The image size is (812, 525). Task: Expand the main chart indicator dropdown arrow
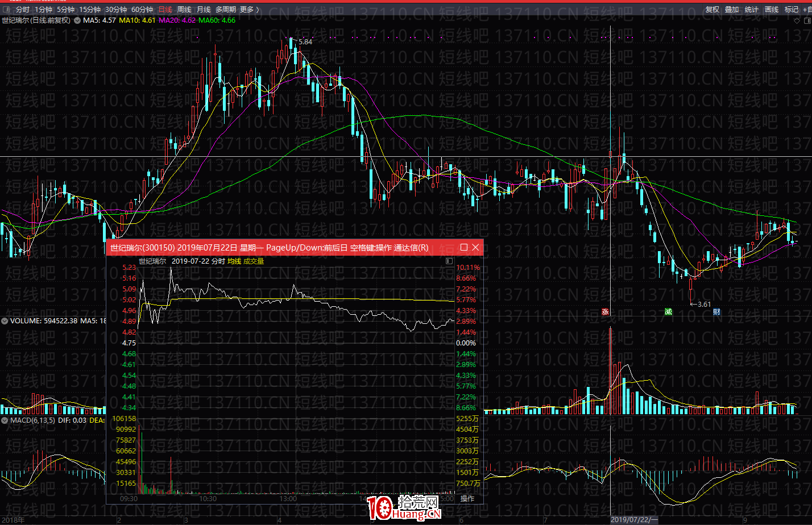click(x=77, y=20)
